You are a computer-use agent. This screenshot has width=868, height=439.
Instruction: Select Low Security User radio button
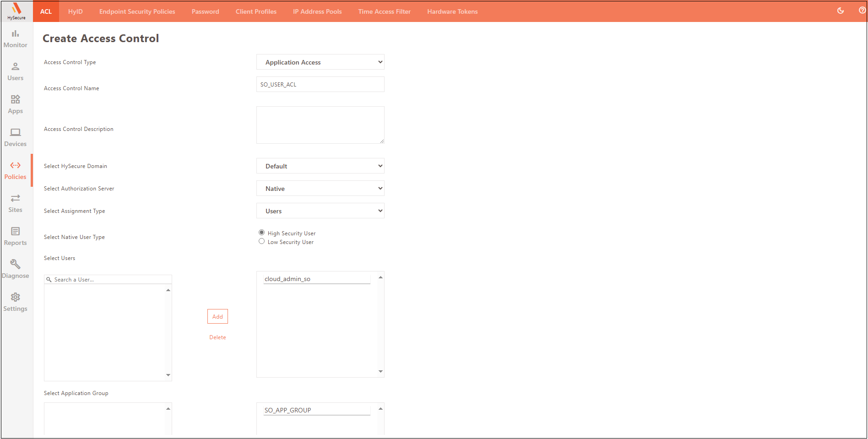(x=262, y=241)
